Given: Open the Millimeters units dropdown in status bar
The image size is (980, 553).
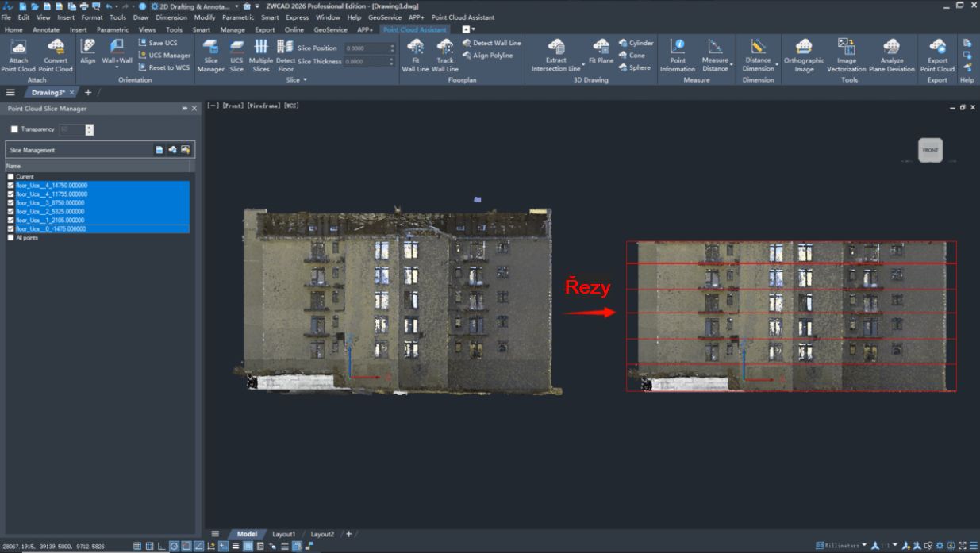Looking at the screenshot, I should pyautogui.click(x=865, y=546).
